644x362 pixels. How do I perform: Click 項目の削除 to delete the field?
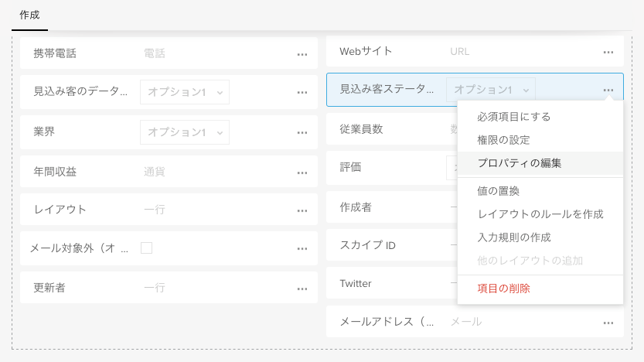tap(503, 289)
